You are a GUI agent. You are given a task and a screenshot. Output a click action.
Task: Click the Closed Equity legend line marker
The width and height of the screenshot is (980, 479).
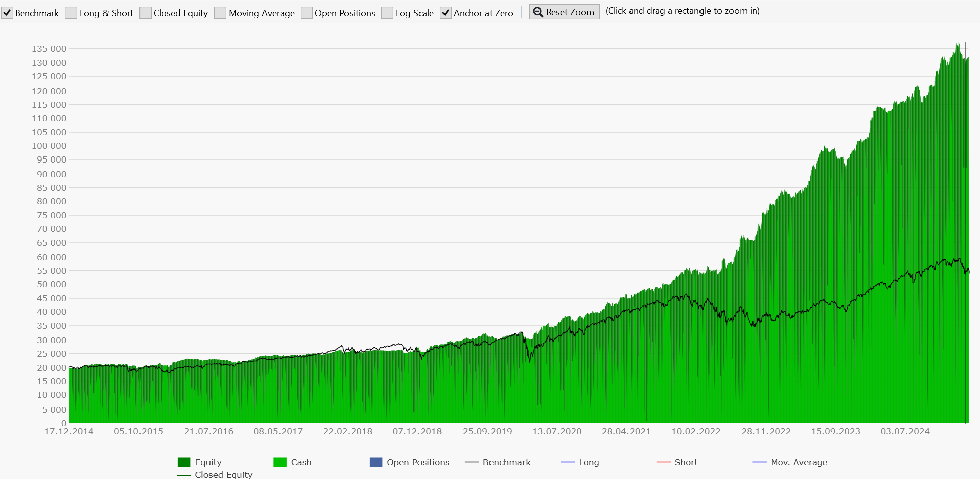tap(184, 475)
